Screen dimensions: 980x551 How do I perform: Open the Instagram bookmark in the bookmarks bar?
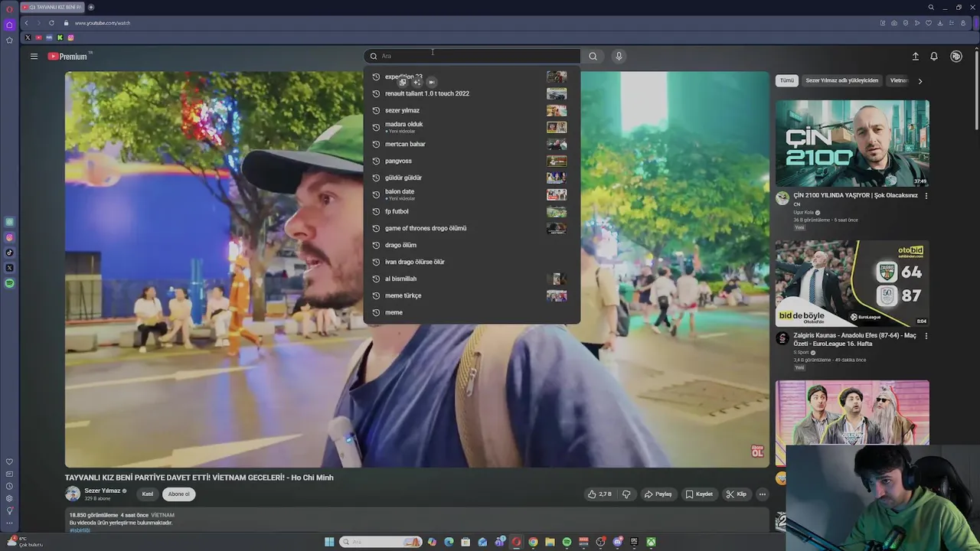tap(70, 37)
